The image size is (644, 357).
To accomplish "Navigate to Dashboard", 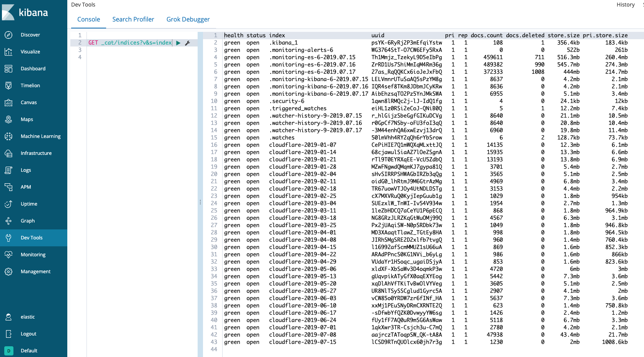I will point(33,68).
